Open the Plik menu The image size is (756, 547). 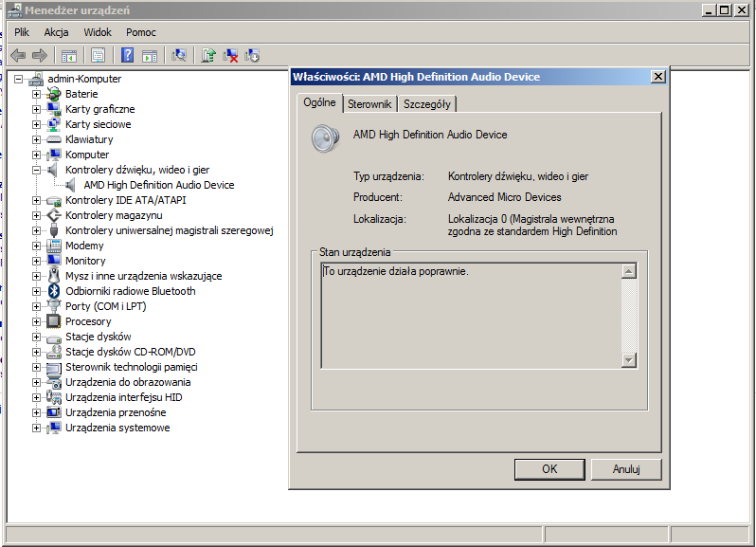point(22,32)
